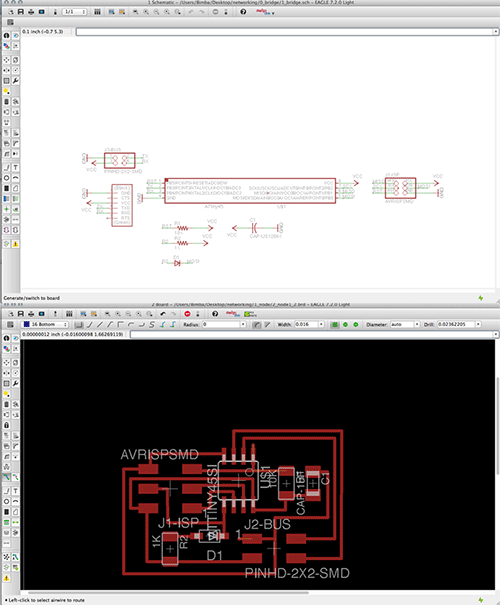Redo action in the schematic window
Viewport: 500px width, 605px height.
coord(201,12)
